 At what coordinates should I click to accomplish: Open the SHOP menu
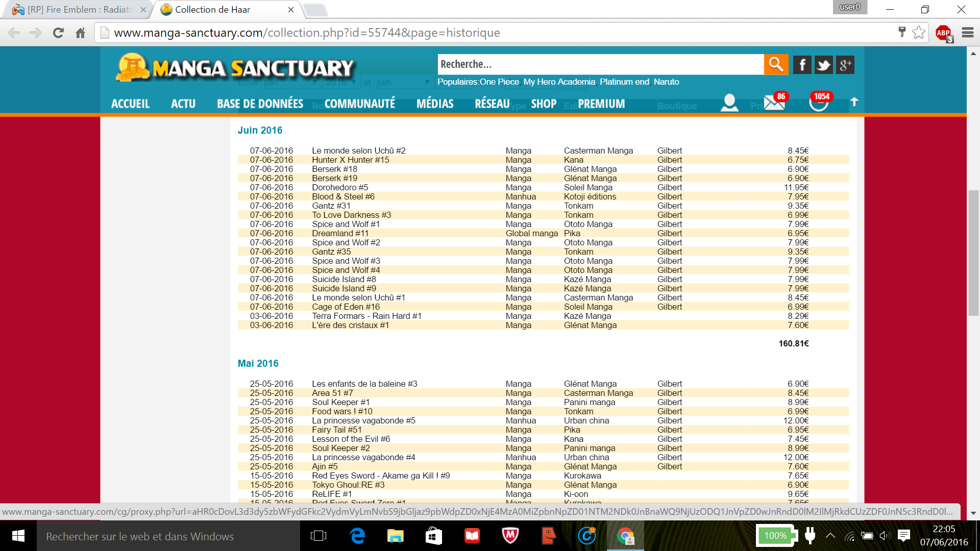point(544,104)
